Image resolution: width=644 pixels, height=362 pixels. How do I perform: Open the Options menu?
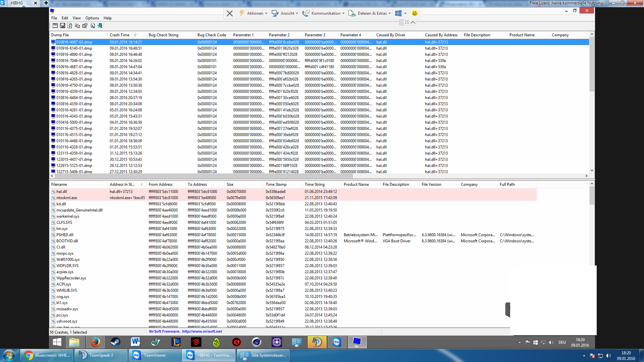click(x=92, y=18)
